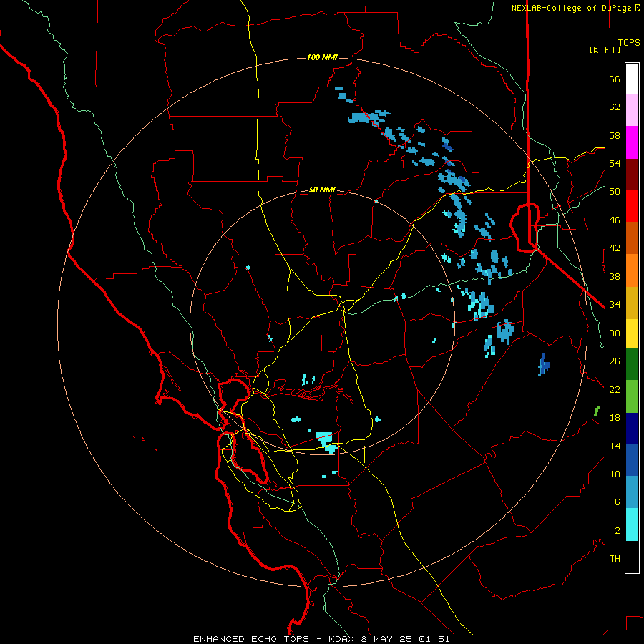Click the legend value '30'
Viewport: 644px width, 644px height.
(615, 333)
